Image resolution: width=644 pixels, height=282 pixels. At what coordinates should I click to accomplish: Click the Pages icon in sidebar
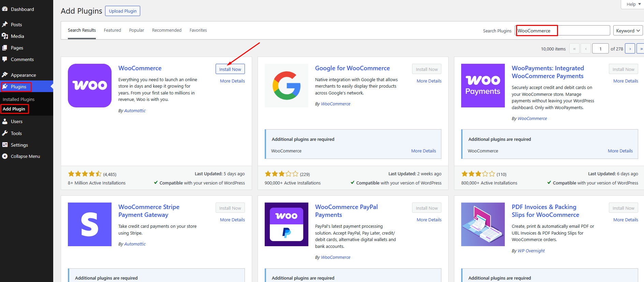pyautogui.click(x=5, y=48)
